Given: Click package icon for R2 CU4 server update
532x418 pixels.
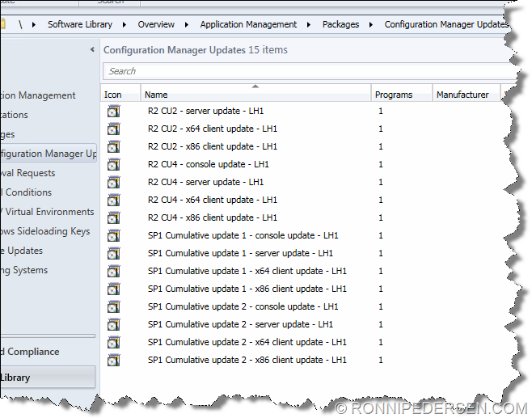Looking at the screenshot, I should point(114,183).
